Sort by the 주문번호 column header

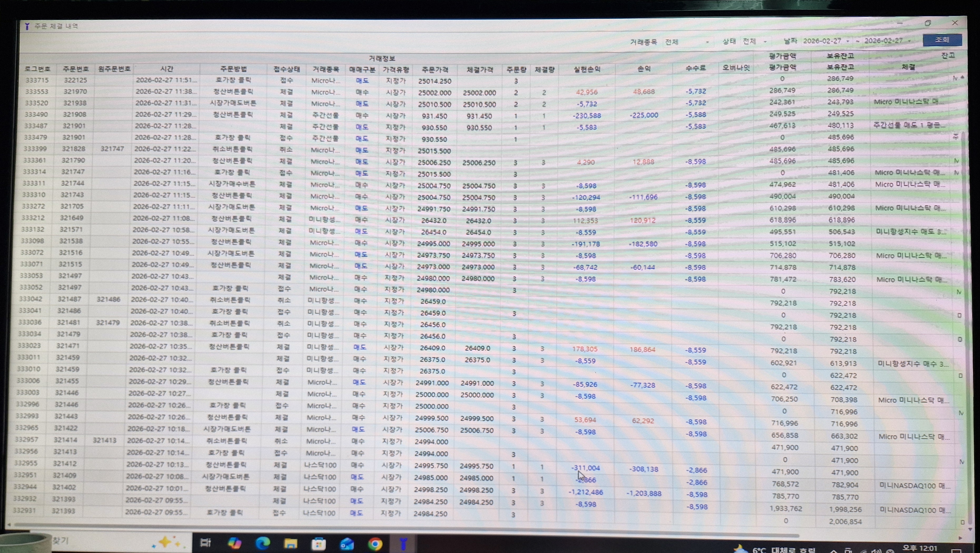click(x=76, y=69)
